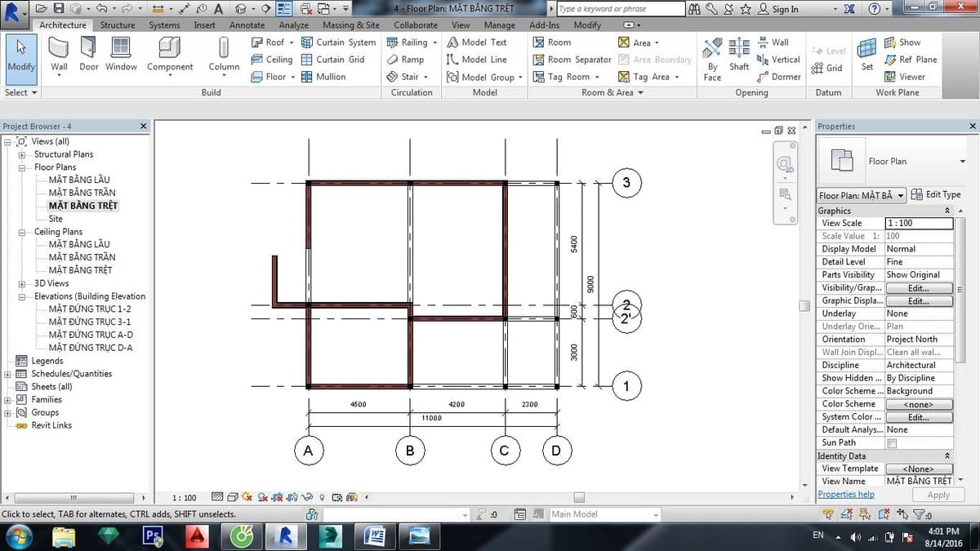Select the Column tool
This screenshot has width=980, height=551.
[x=224, y=56]
